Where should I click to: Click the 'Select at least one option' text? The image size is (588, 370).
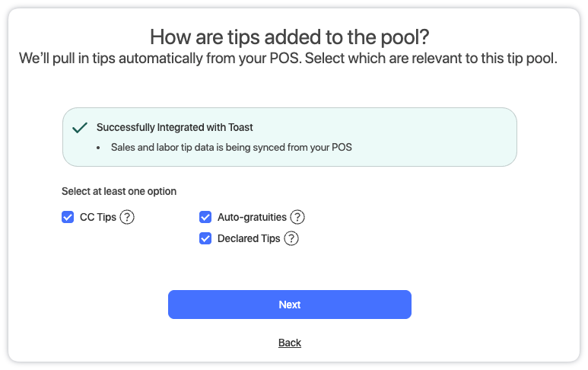coord(119,191)
